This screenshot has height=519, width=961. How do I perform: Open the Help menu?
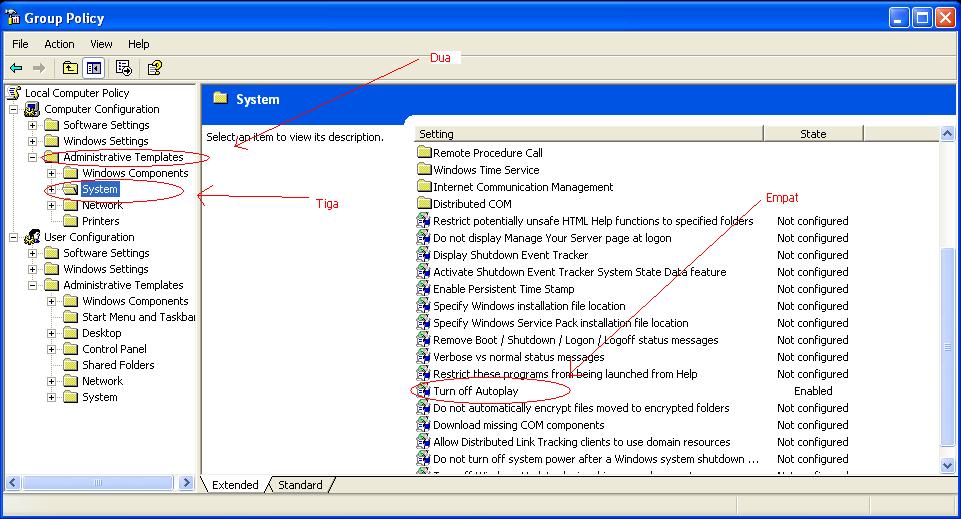point(139,44)
